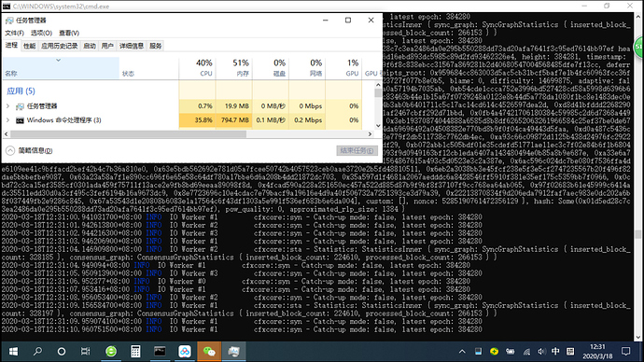Click the monitor tray icon left of 360 shield
Viewport: 644px width, 362px height.
coord(478,352)
